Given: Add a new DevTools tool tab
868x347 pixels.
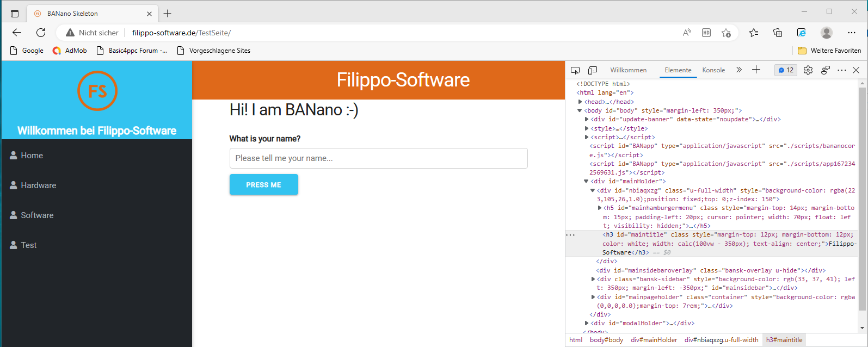Looking at the screenshot, I should 756,70.
